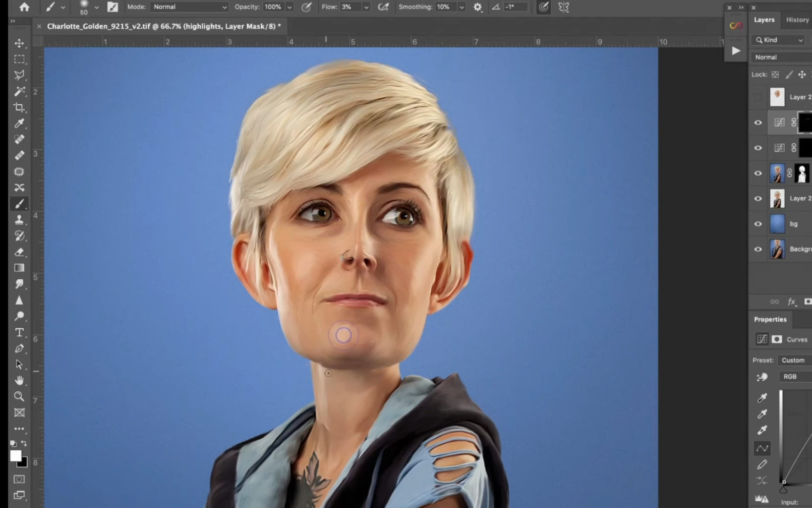Viewport: 812px width, 508px height.
Task: Hide the selected highlights Curves layer
Action: coord(758,123)
